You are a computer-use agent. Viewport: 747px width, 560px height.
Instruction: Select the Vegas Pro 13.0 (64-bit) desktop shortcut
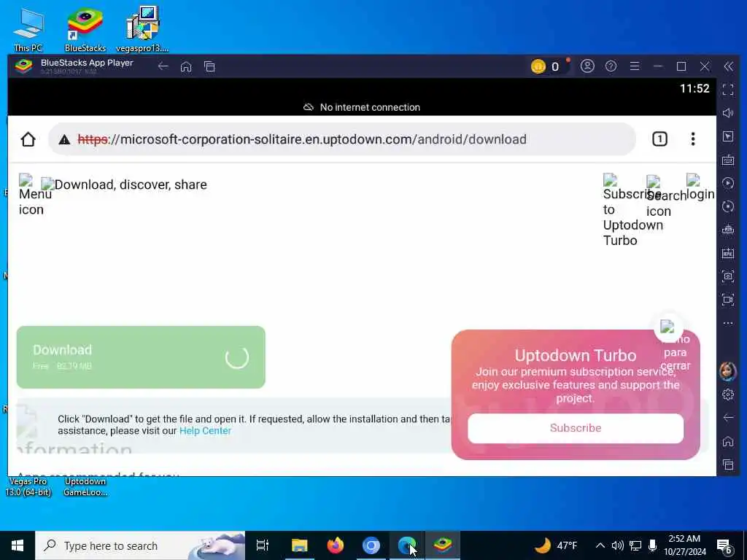click(28, 486)
